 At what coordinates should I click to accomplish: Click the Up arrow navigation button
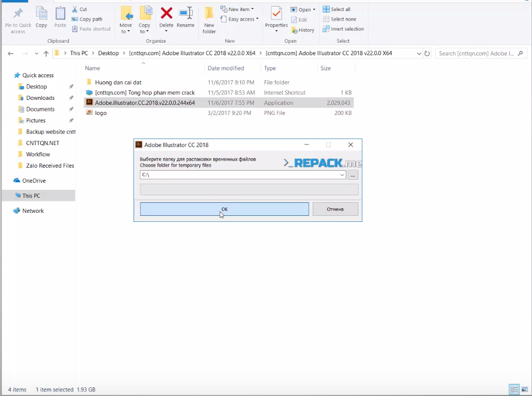pyautogui.click(x=46, y=53)
